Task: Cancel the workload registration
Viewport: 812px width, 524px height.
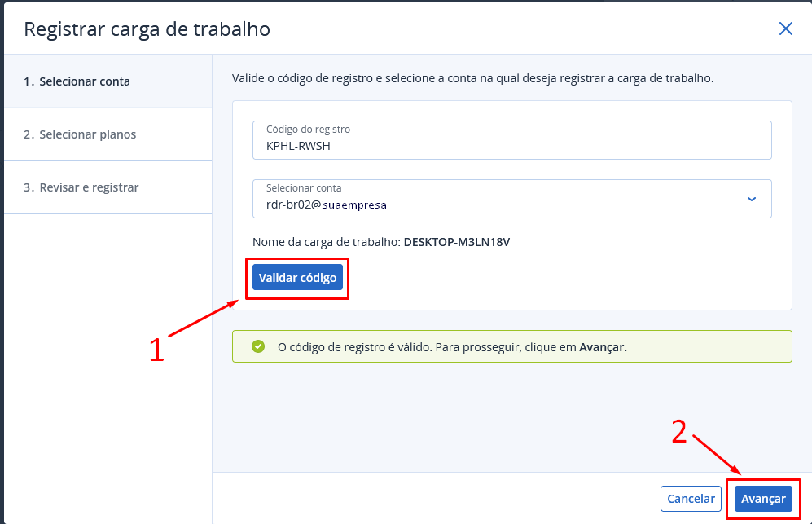Action: pos(691,499)
